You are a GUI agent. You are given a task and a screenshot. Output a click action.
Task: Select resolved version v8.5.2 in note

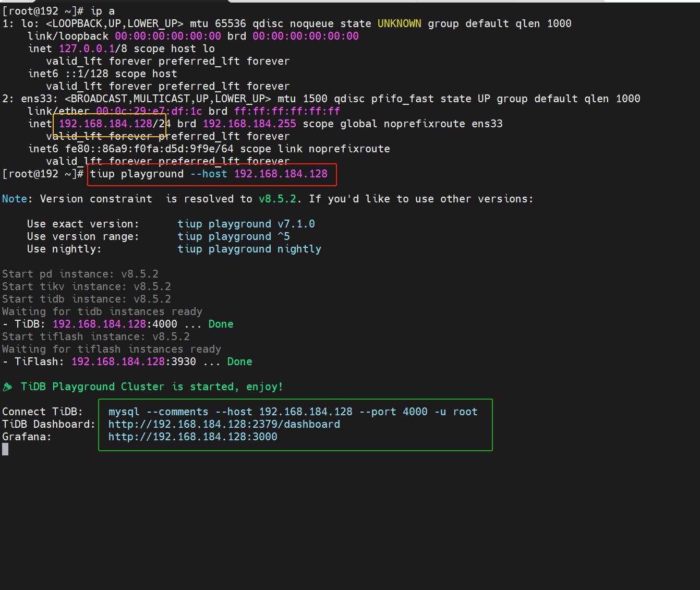(277, 199)
